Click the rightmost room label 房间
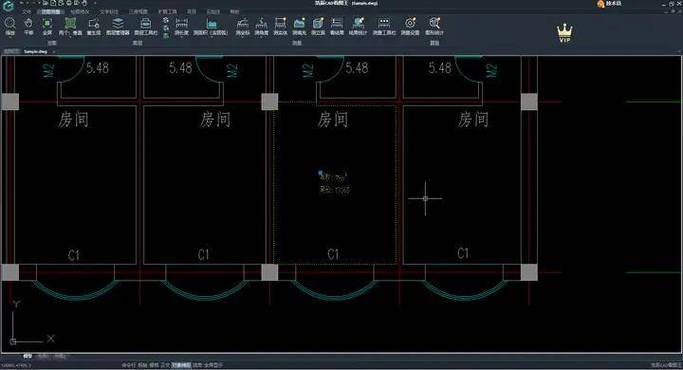 [473, 119]
